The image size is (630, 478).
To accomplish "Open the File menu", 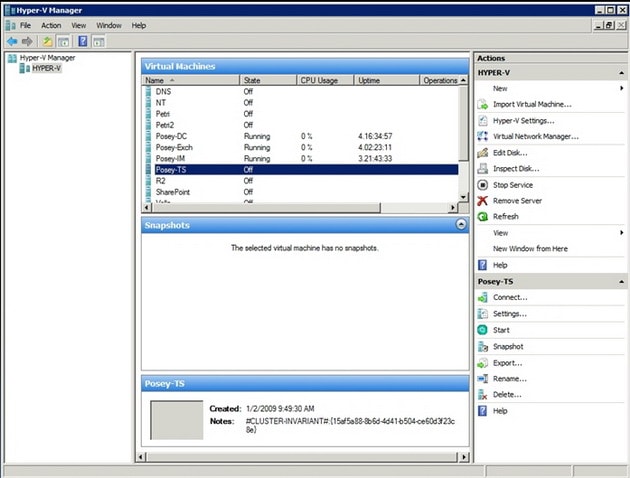I will pyautogui.click(x=25, y=25).
